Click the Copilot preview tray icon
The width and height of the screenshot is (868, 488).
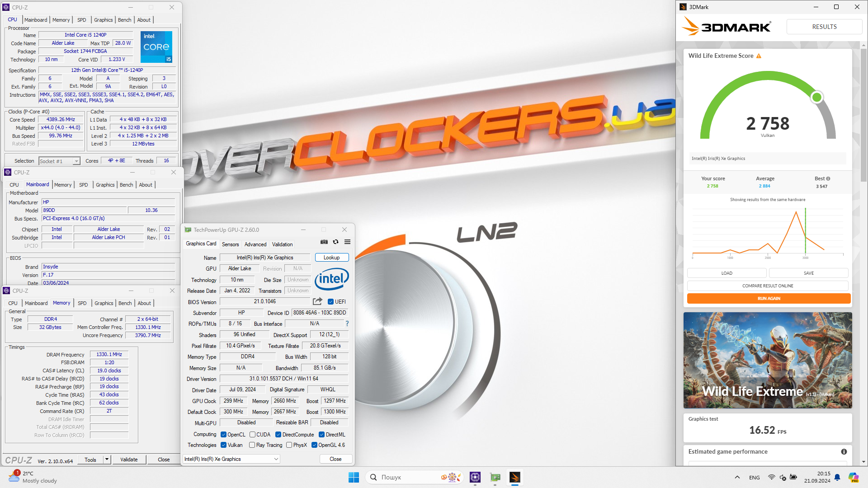853,477
